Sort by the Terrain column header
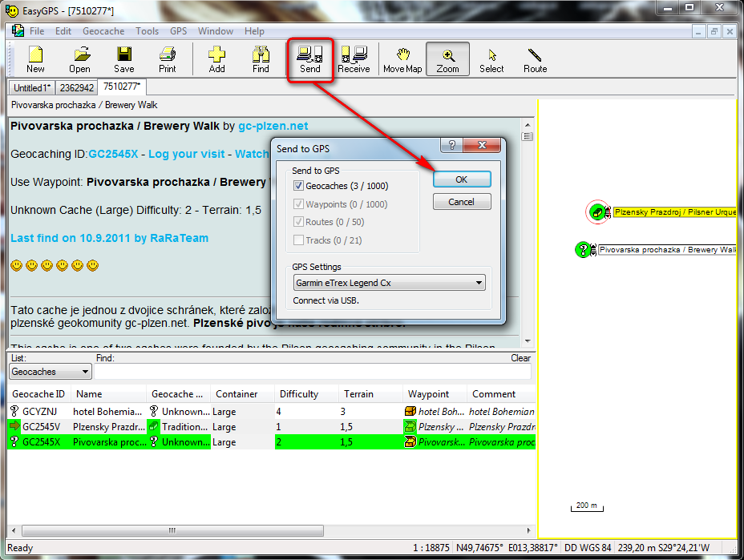This screenshot has height=560, width=744. [370, 394]
